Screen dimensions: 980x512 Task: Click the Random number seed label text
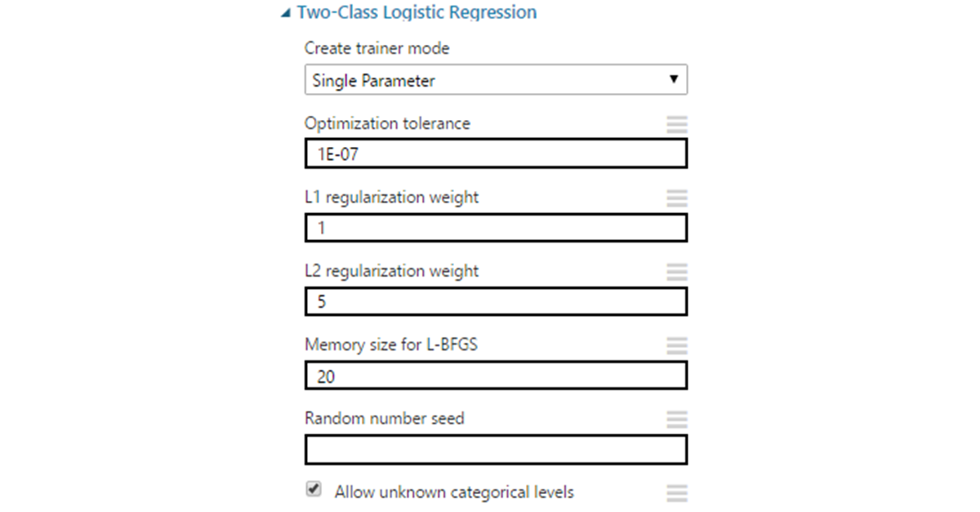point(384,418)
